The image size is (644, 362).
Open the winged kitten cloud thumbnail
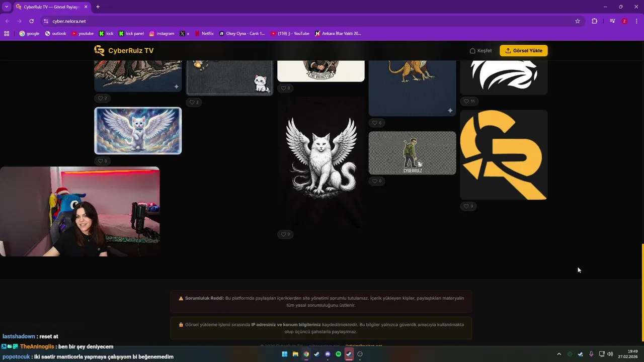pyautogui.click(x=138, y=131)
